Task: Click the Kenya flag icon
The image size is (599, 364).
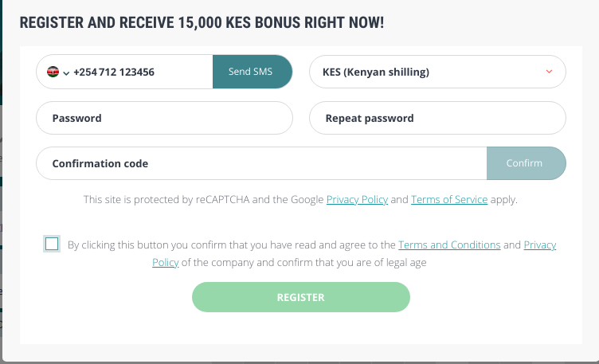Action: coord(53,72)
